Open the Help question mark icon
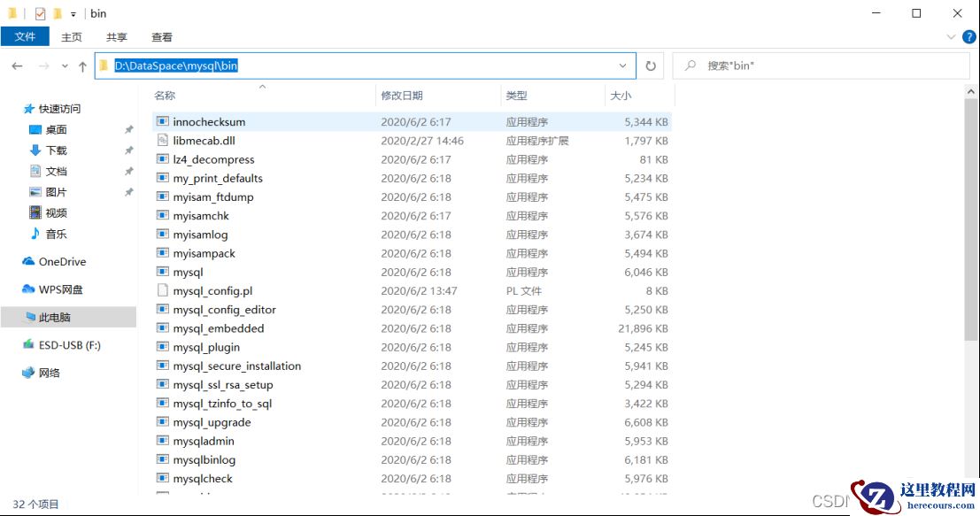 pos(968,37)
